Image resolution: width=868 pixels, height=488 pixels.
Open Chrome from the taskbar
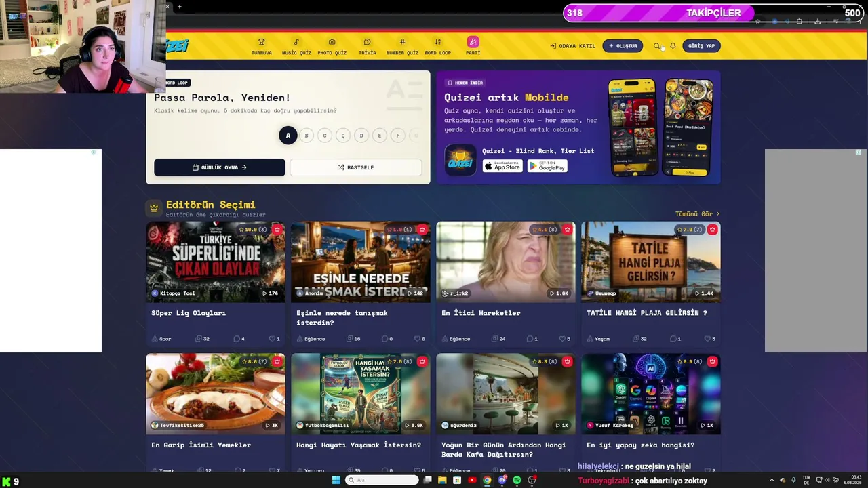click(487, 481)
